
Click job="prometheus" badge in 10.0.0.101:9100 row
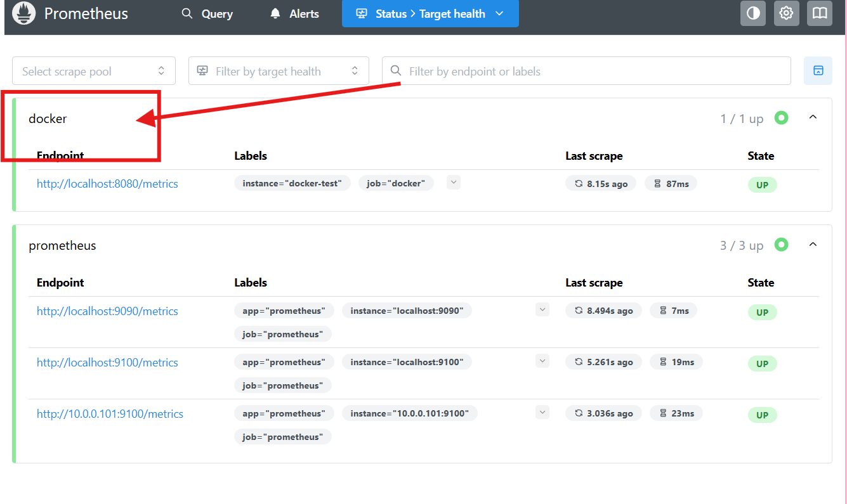[x=283, y=437]
